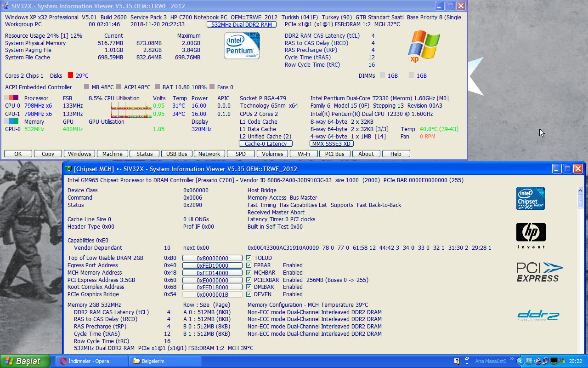This screenshot has width=588, height=368.
Task: Open the Network menu button
Action: tap(209, 154)
